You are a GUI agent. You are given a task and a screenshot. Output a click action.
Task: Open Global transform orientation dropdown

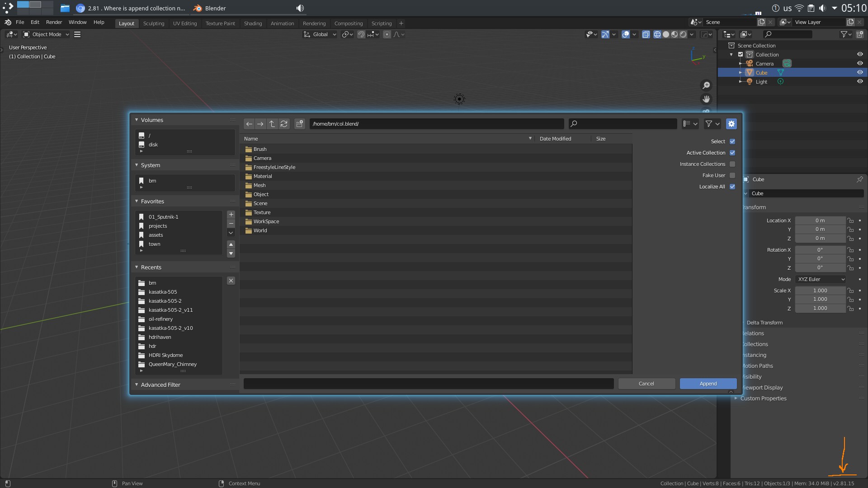(x=320, y=34)
